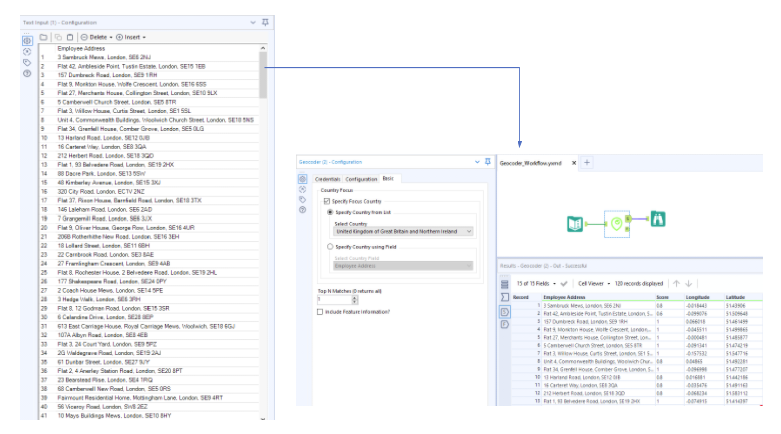
Task: Select row '56 Viceroy Road, London' in Text Input
Action: 149,407
